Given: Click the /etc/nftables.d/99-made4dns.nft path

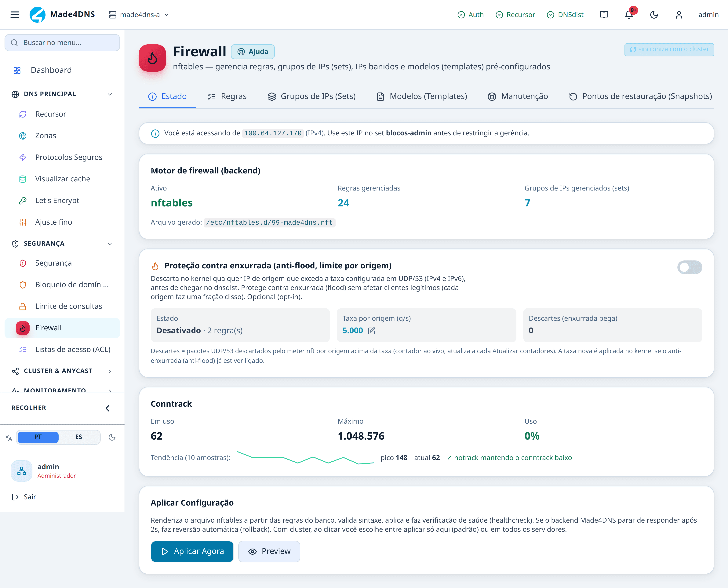Looking at the screenshot, I should [x=269, y=223].
